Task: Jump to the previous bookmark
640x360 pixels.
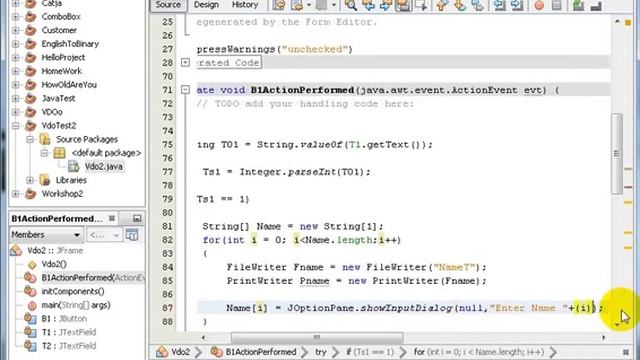Action: [x=442, y=5]
